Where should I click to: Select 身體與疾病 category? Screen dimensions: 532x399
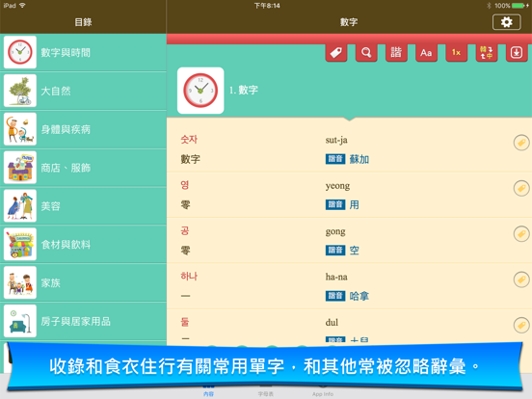tap(83, 129)
